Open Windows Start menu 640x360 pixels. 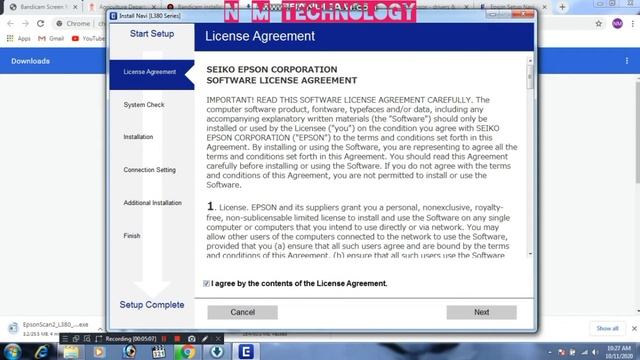pos(13,351)
